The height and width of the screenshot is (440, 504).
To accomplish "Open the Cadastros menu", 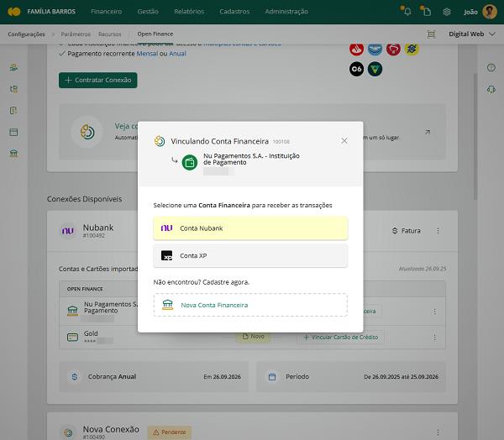I will [234, 12].
